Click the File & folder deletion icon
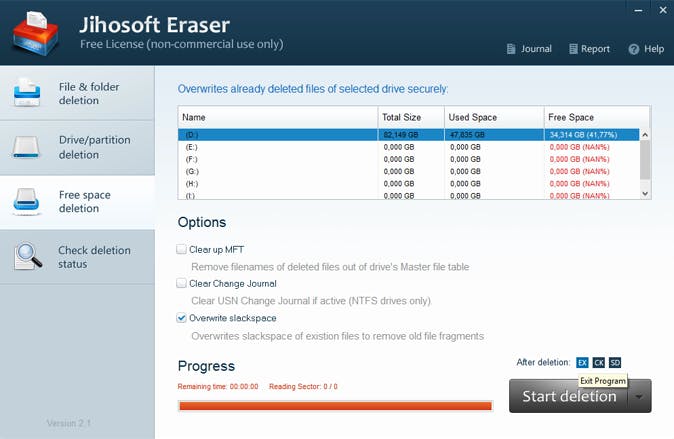 26,94
